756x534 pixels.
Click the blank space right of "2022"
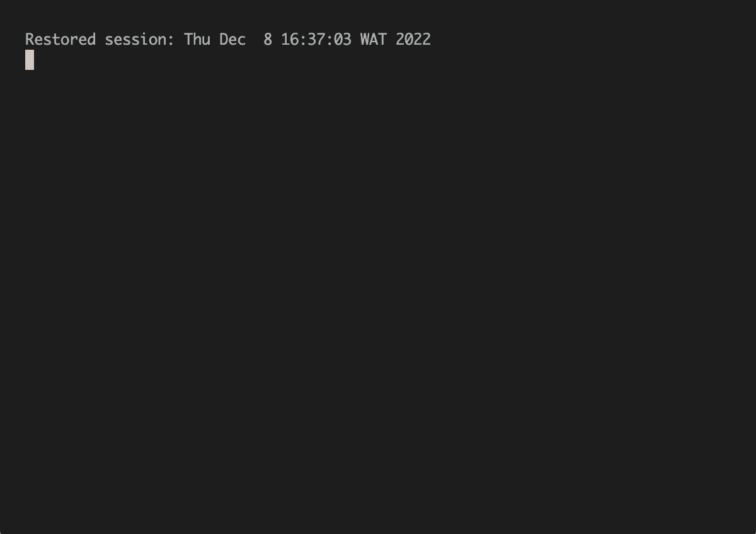tap(592, 39)
